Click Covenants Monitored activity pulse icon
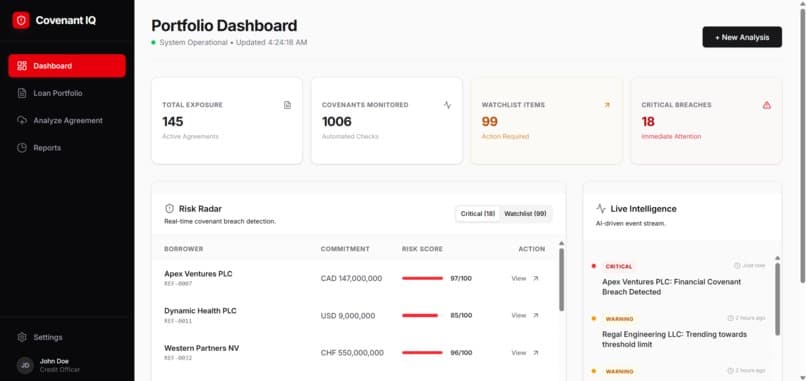 point(447,105)
